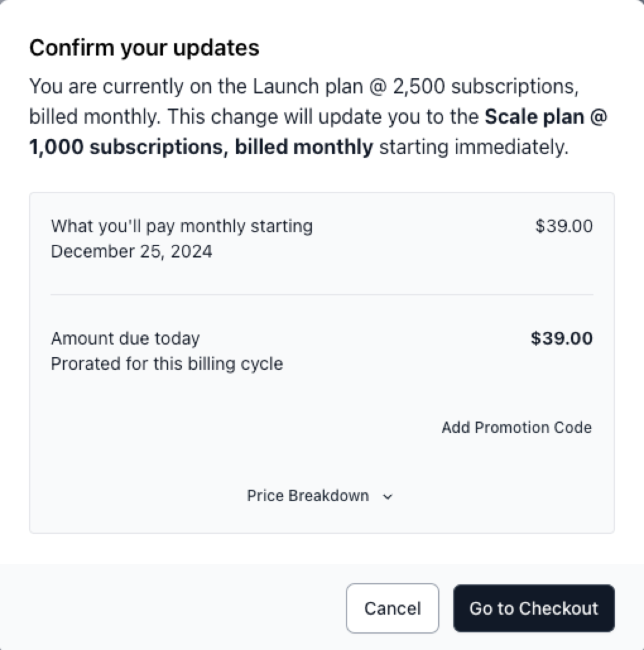The image size is (644, 650).
Task: Dismiss the dialog using Cancel
Action: 392,608
